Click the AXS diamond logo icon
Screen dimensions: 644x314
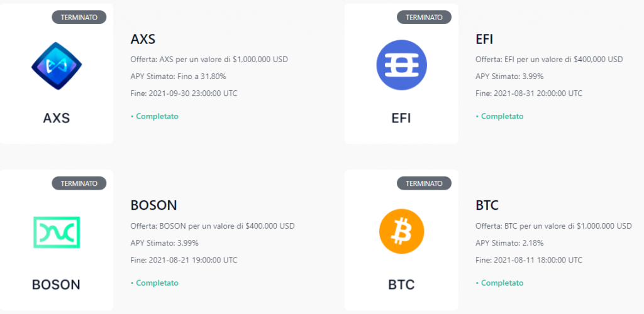click(x=57, y=65)
